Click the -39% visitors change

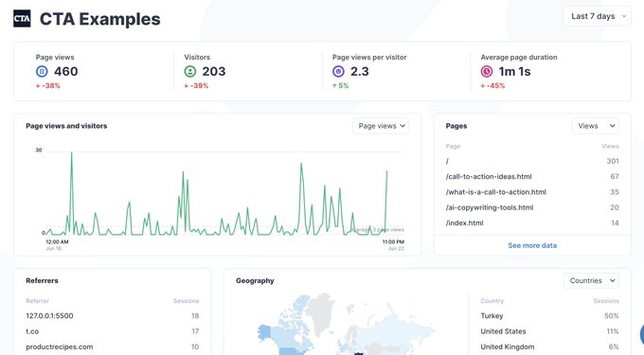[x=196, y=86]
